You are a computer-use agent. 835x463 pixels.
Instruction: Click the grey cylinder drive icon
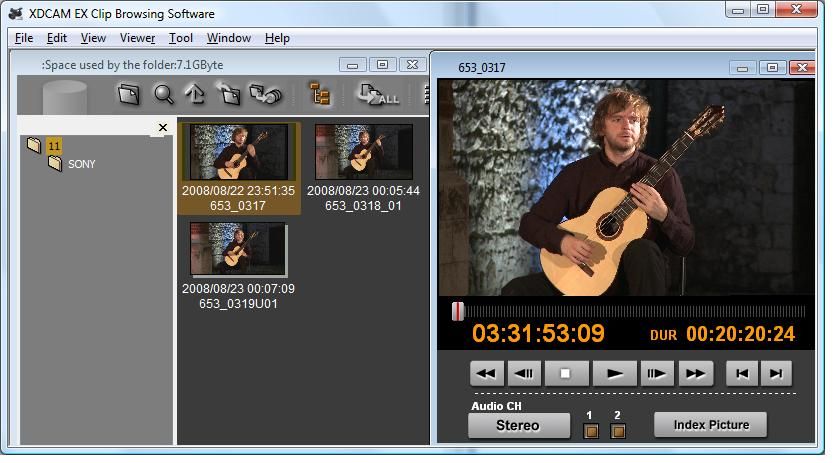coord(64,96)
